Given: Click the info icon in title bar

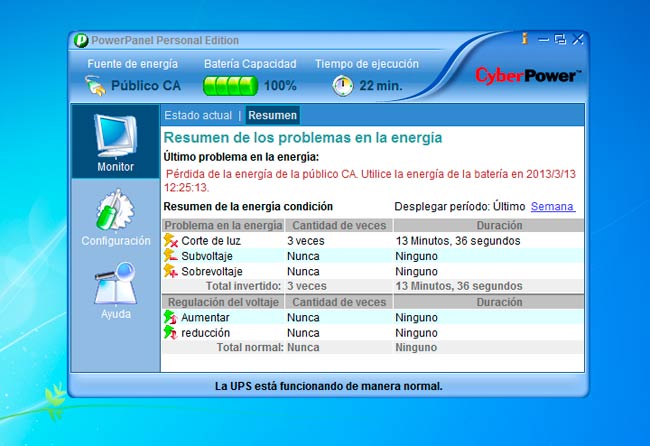Looking at the screenshot, I should pos(525,39).
